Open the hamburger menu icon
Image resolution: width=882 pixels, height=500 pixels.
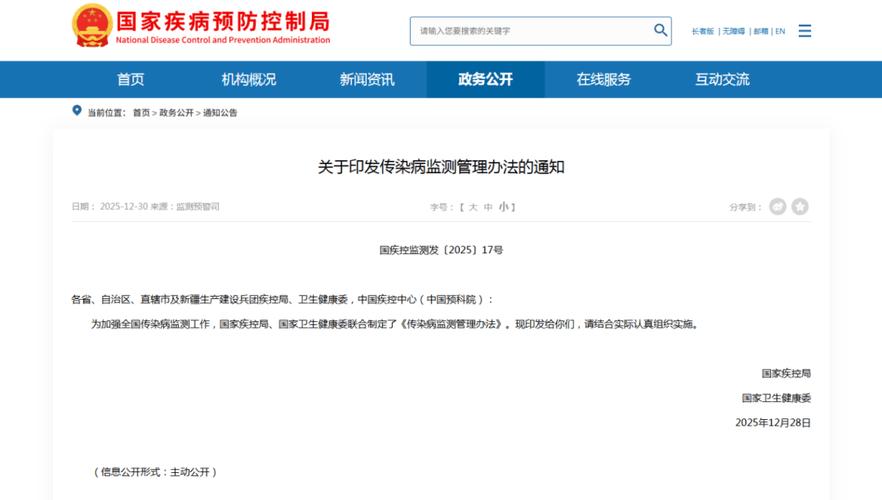click(804, 31)
